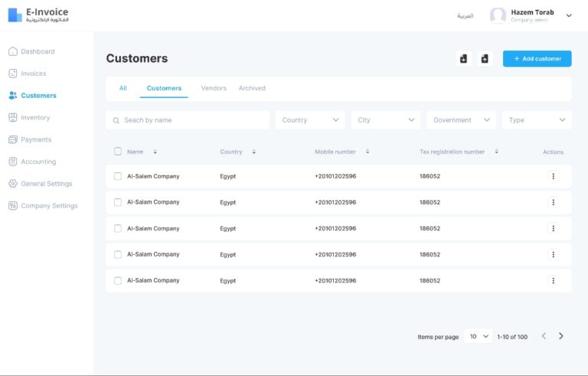Open Dashboard from the sidebar
The image size is (588, 376).
tap(37, 51)
